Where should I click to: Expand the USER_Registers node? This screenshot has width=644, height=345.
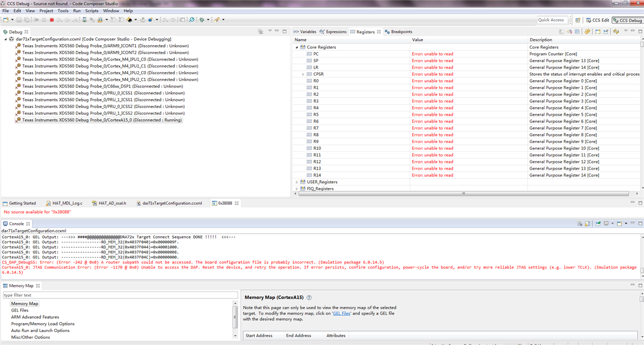click(297, 182)
